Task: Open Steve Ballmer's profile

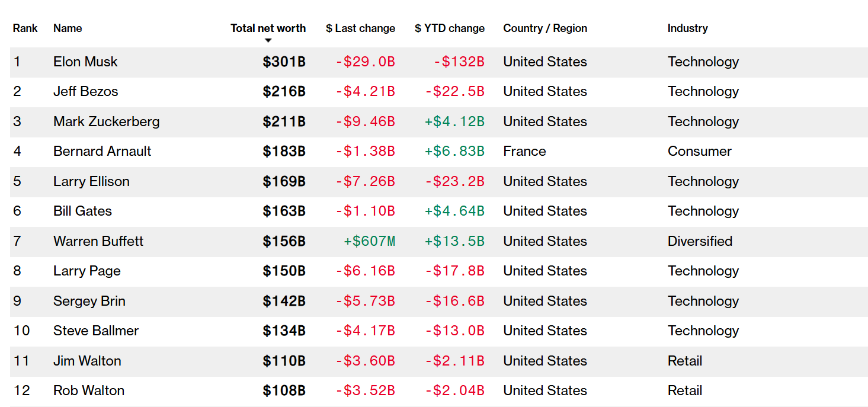Action: tap(96, 331)
